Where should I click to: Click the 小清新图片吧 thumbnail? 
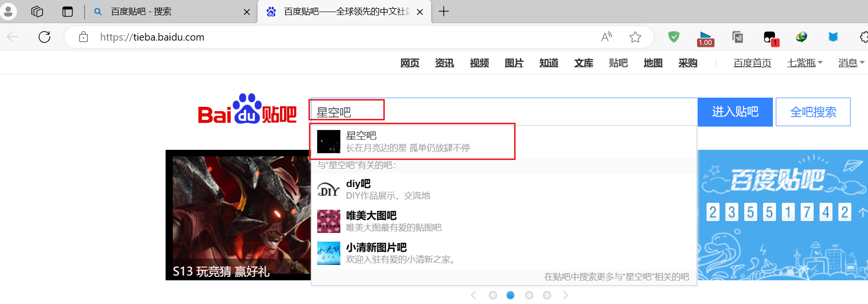click(x=329, y=253)
